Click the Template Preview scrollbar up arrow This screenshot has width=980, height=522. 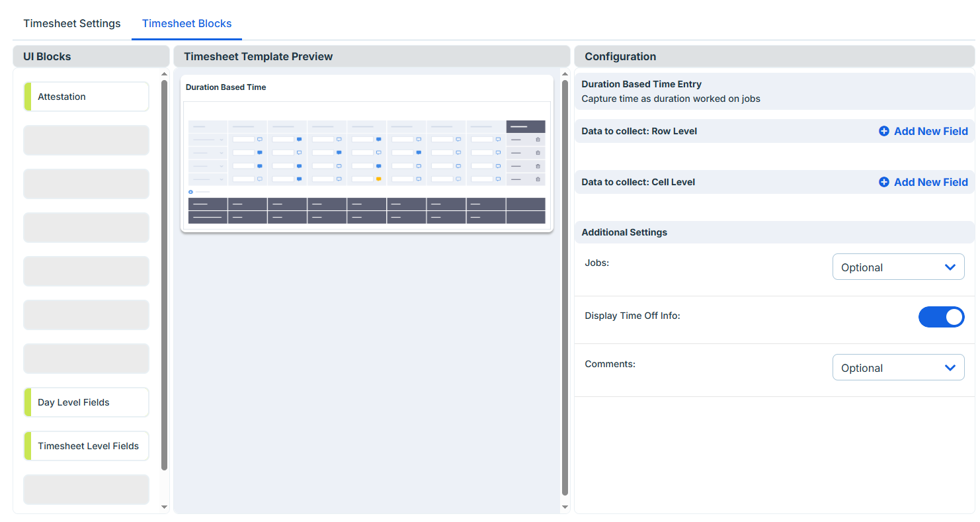pos(565,75)
